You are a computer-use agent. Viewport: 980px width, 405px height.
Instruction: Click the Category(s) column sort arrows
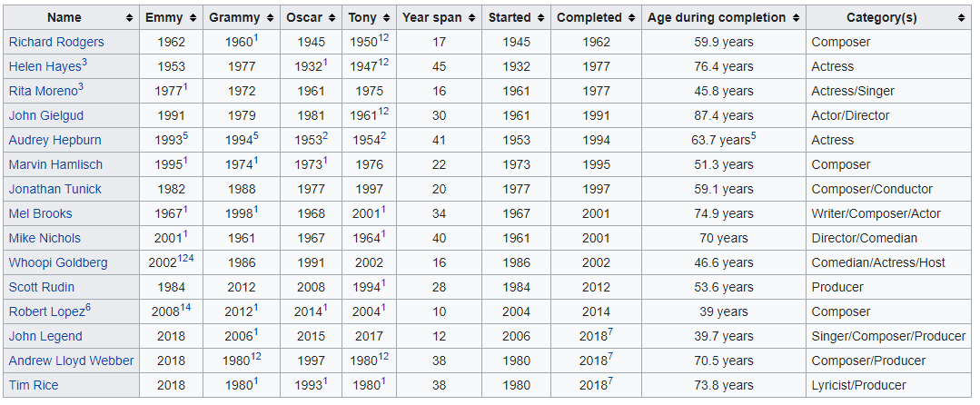point(960,18)
